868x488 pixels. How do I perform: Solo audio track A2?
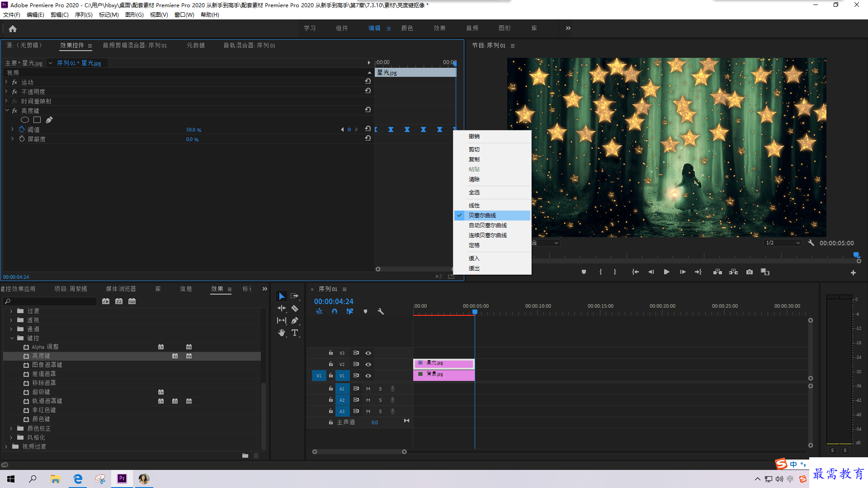[380, 400]
